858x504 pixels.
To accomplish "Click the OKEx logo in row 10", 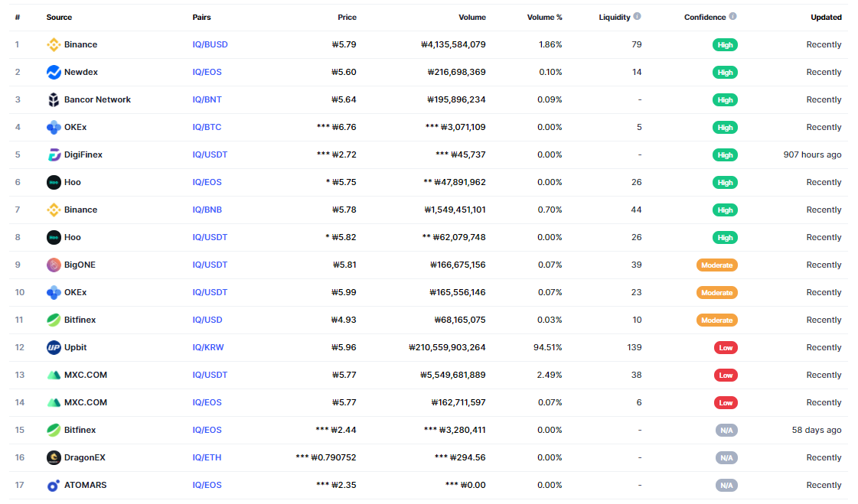I will click(x=54, y=292).
